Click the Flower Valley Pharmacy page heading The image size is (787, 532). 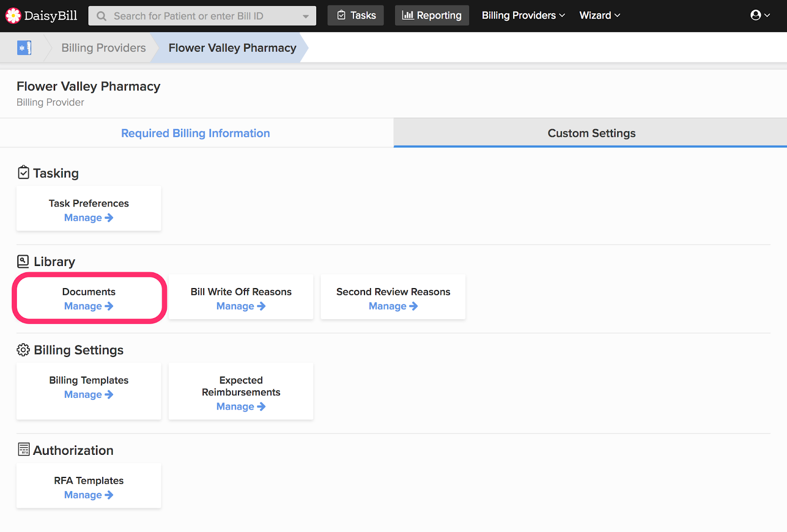click(89, 86)
